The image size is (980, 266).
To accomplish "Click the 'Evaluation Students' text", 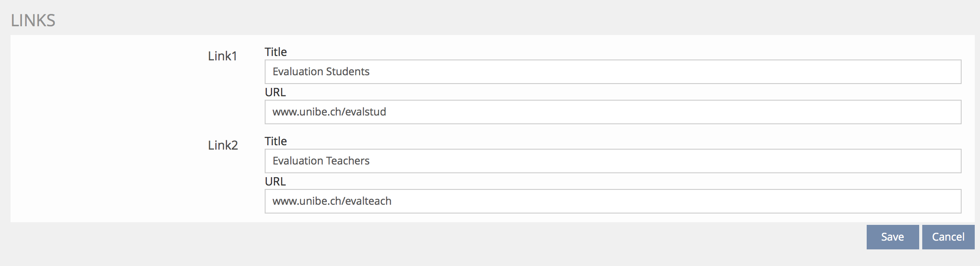I will tap(321, 72).
